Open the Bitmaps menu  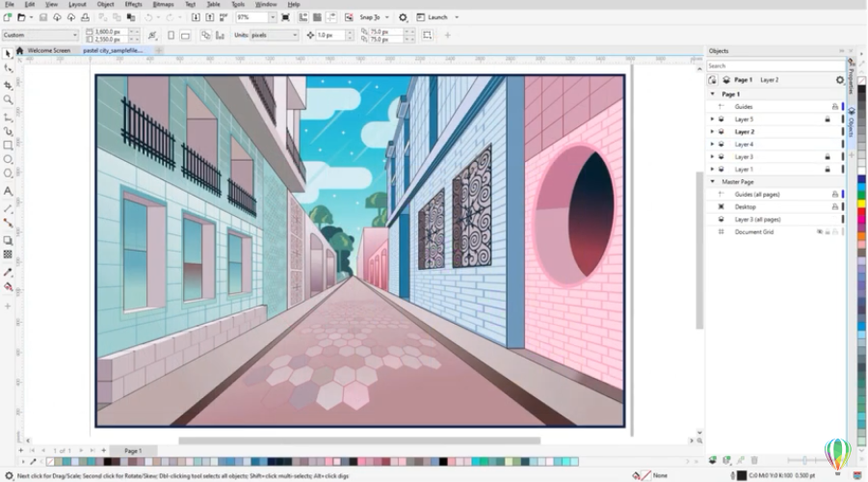click(163, 5)
